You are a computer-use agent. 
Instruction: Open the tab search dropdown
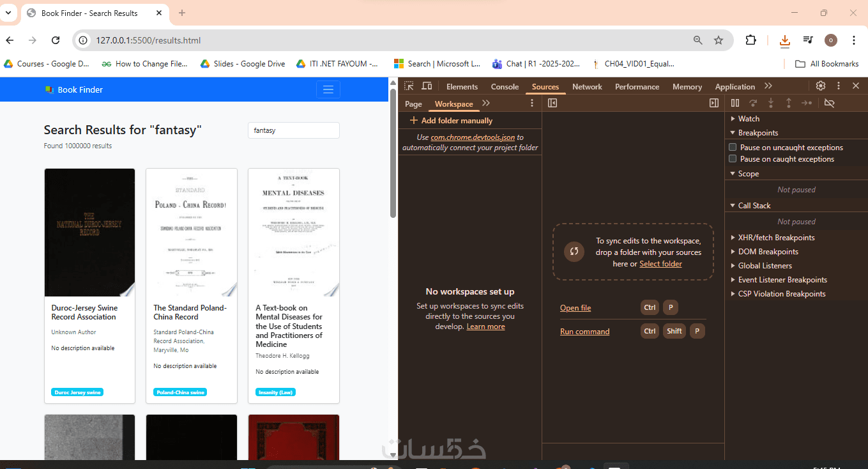[8, 13]
